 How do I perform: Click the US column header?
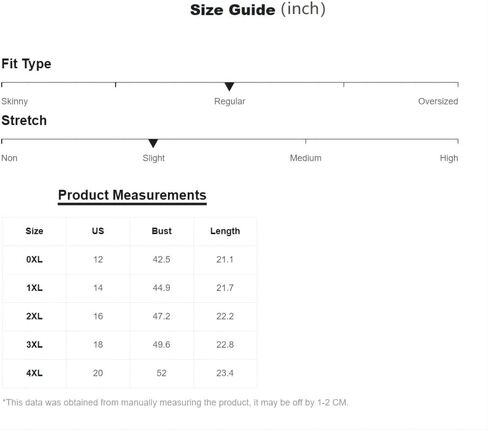98,231
